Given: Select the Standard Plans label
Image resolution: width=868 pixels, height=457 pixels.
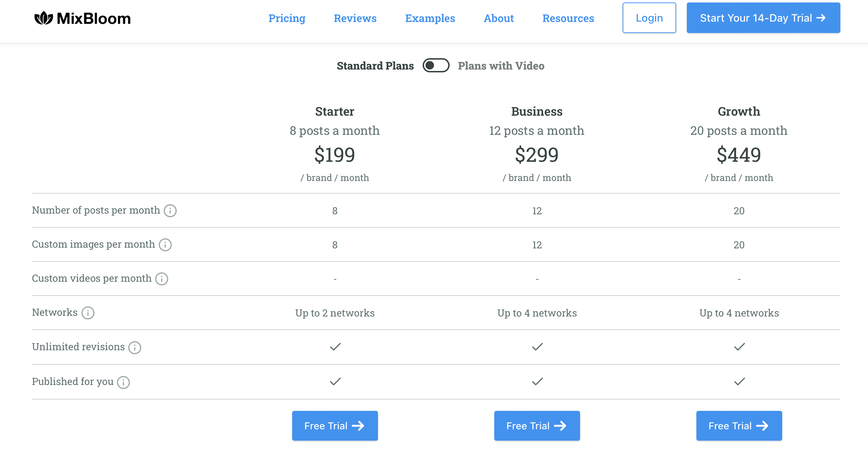Looking at the screenshot, I should (375, 66).
